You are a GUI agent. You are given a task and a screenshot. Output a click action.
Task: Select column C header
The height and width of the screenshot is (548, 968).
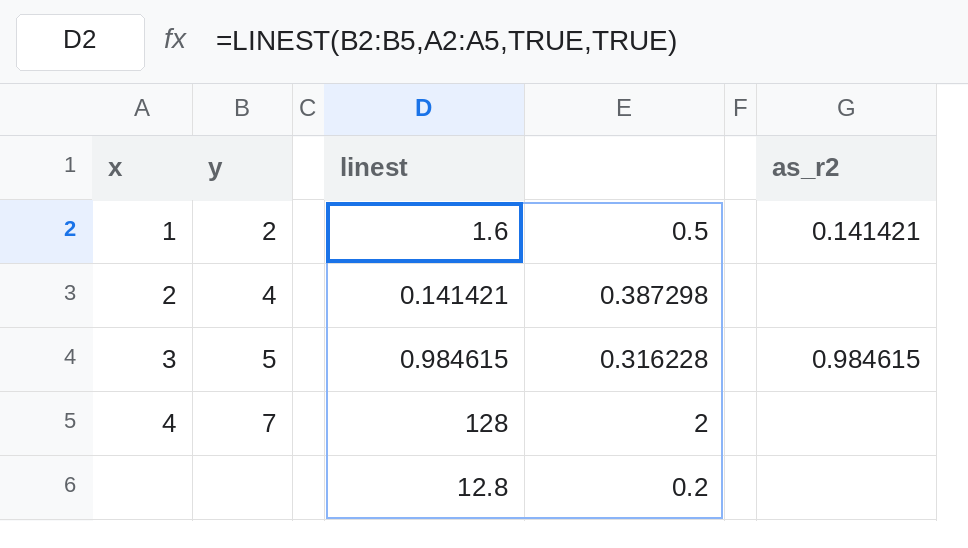coord(308,109)
